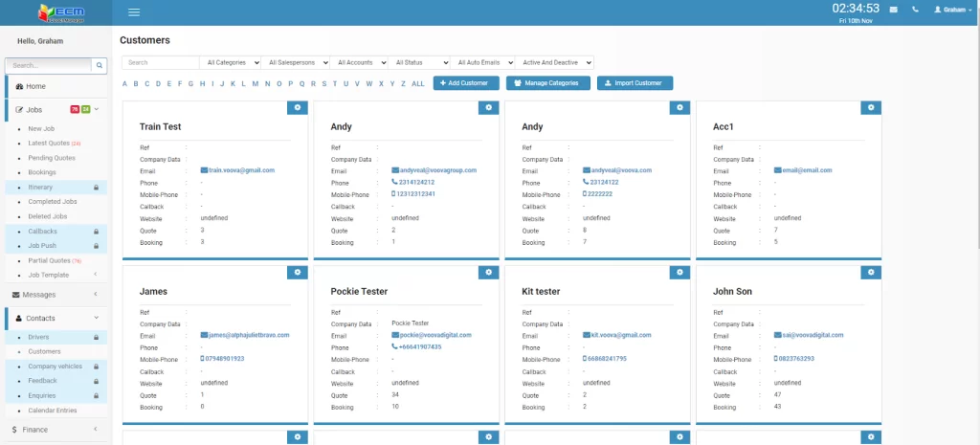The height and width of the screenshot is (445, 980).
Task: Click the gear icon on the Acc1 card
Action: pos(870,108)
